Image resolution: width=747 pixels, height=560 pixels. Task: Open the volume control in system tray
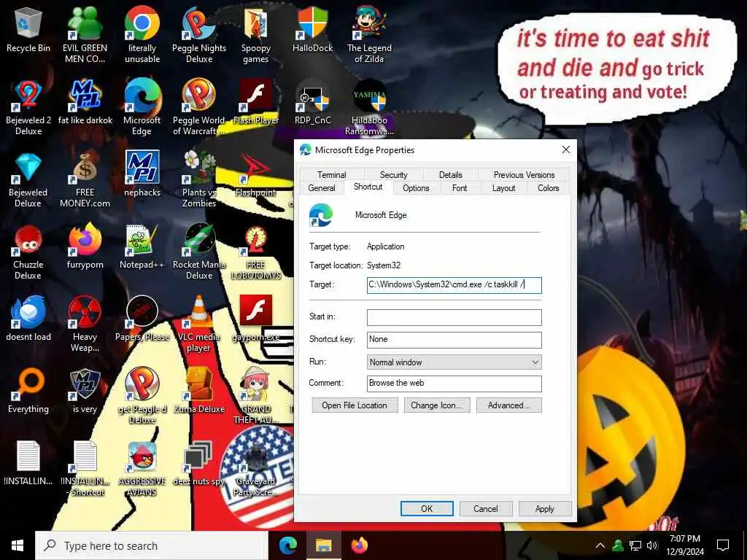(x=652, y=545)
